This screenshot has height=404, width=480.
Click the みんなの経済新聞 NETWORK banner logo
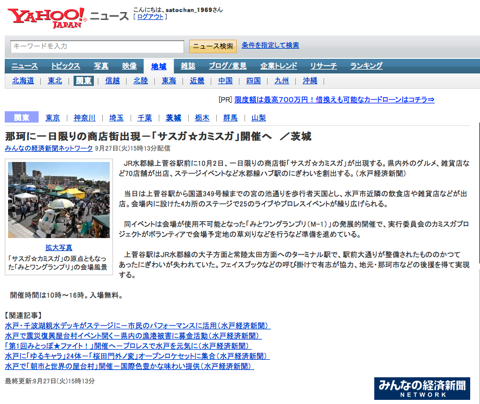coord(422,388)
